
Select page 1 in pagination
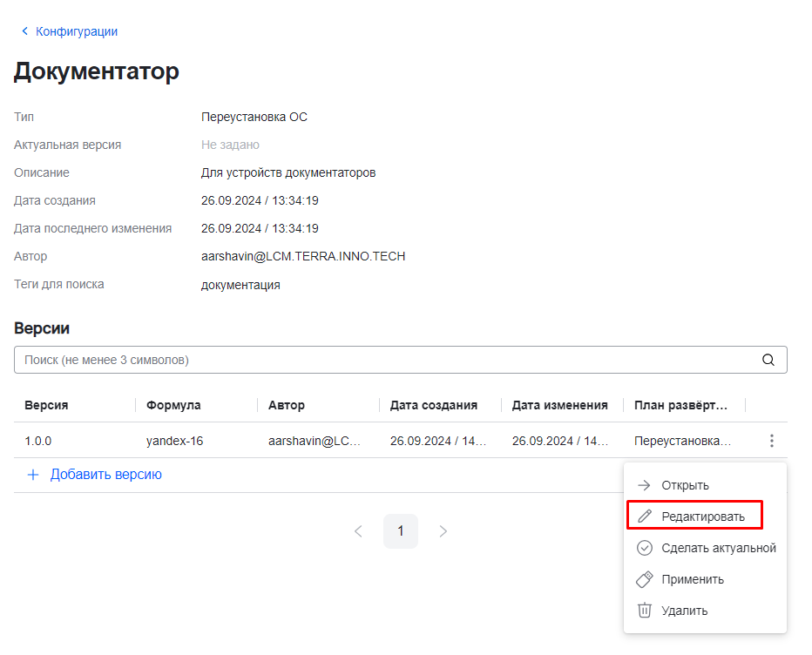401,531
